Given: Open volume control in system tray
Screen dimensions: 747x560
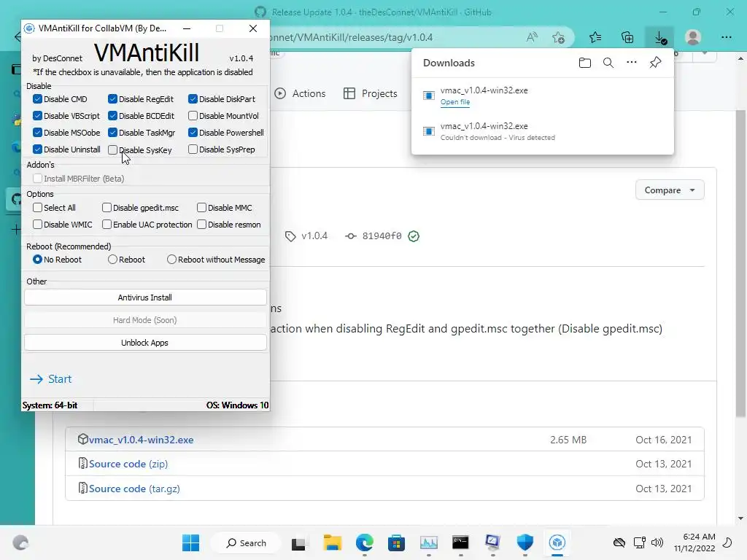Looking at the screenshot, I should pyautogui.click(x=657, y=542).
